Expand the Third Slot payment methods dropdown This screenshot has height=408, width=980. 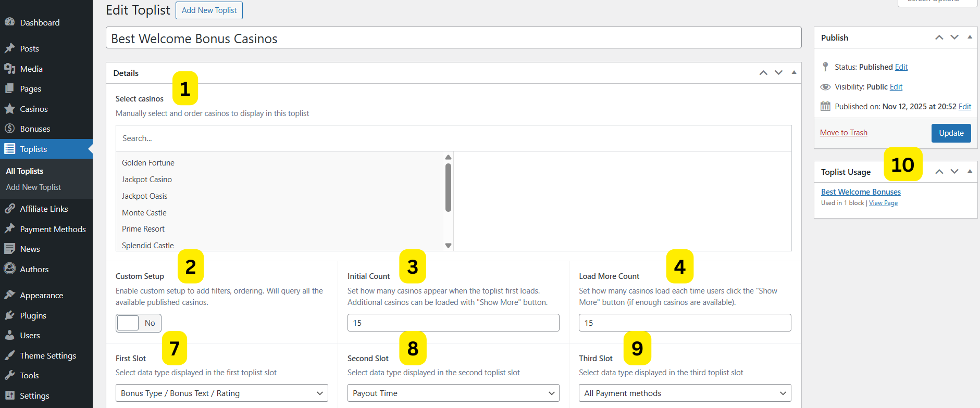685,393
